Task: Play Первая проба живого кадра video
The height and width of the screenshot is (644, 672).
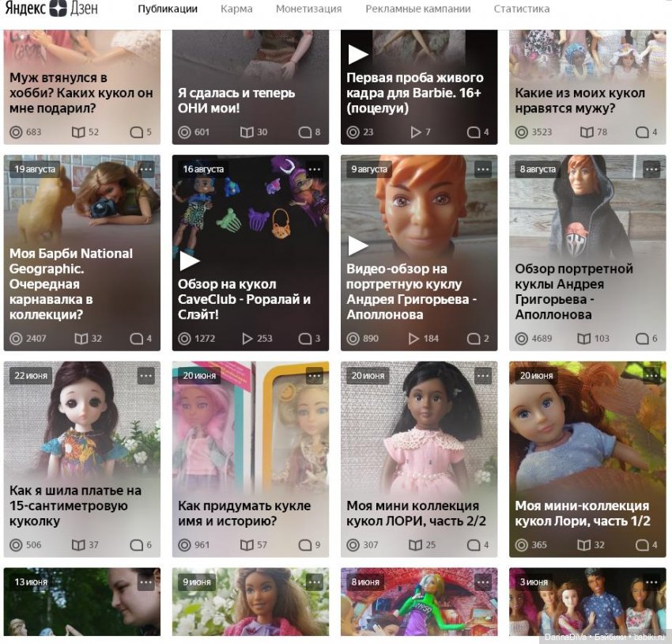Action: (x=357, y=55)
